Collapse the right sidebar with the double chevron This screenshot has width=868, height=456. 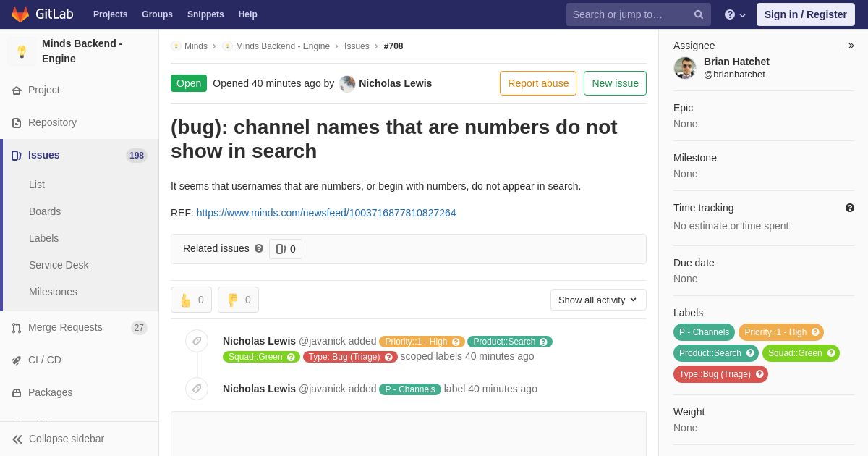851,46
